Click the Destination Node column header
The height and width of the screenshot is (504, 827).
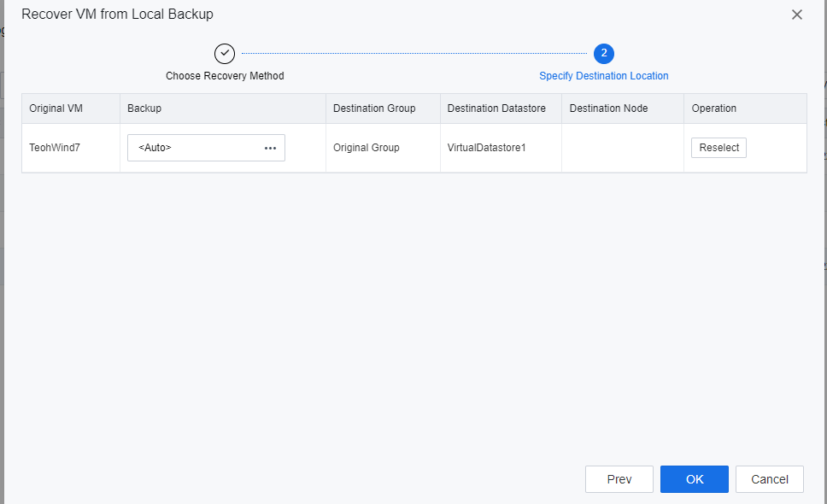pos(608,108)
